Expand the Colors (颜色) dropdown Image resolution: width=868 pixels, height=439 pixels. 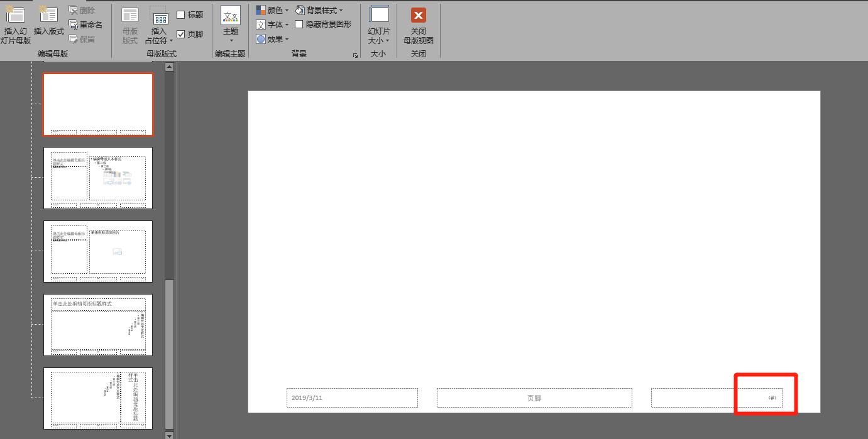pyautogui.click(x=272, y=10)
